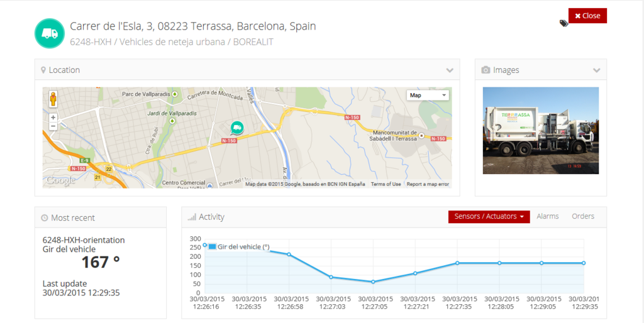Click the 6248-HXH / Vehicles de neteja urbana subtitle
Image resolution: width=644 pixels, height=323 pixels.
pyautogui.click(x=172, y=42)
